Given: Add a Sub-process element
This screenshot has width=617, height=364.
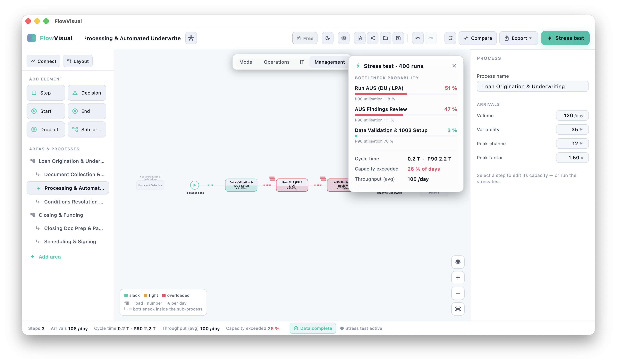Looking at the screenshot, I should coord(87,129).
